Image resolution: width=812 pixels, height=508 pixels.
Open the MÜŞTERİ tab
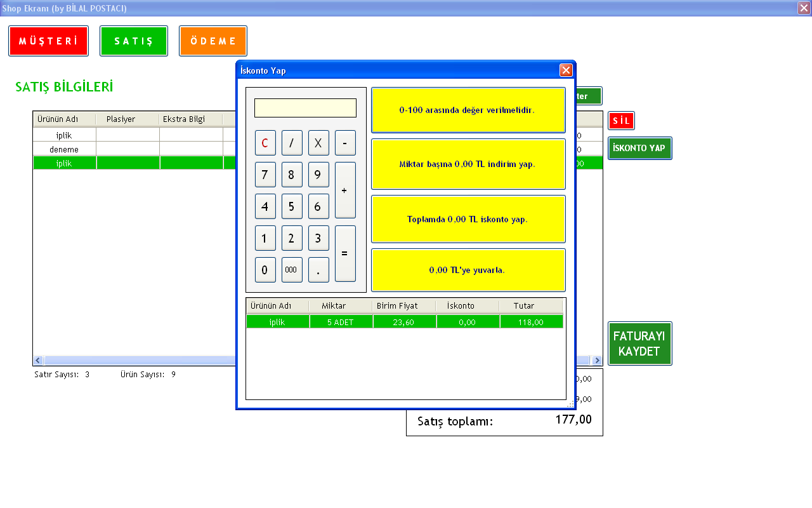tap(48, 41)
